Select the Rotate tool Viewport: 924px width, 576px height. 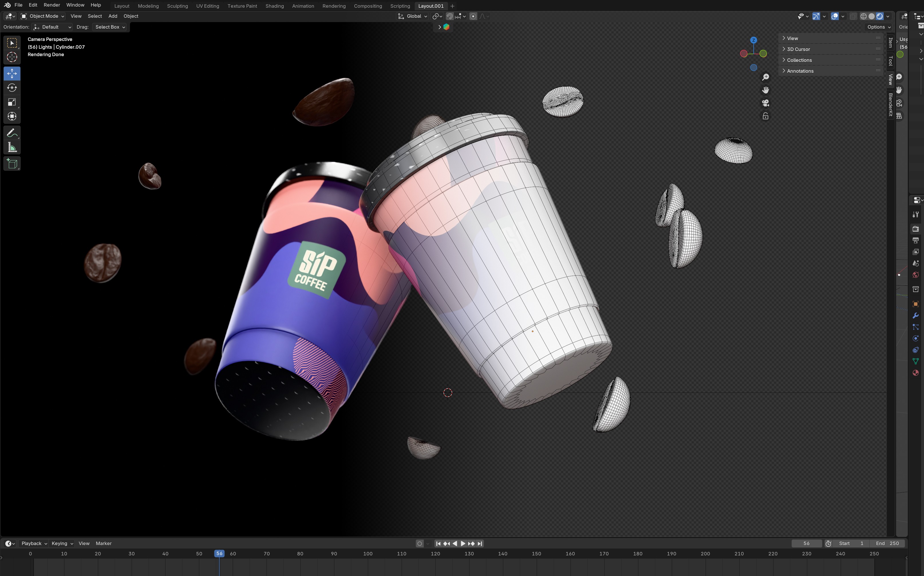12,88
